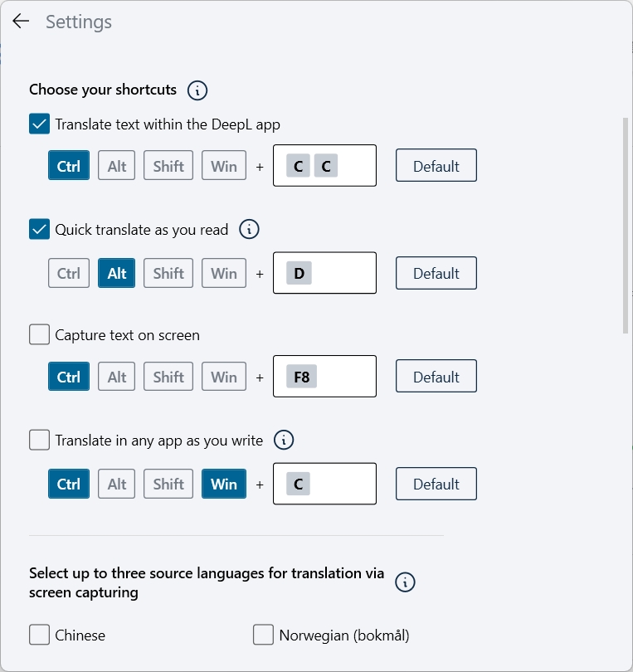Viewport: 633px width, 672px height.
Task: Toggle Shift modifier for Quick translate shortcut
Action: (168, 273)
